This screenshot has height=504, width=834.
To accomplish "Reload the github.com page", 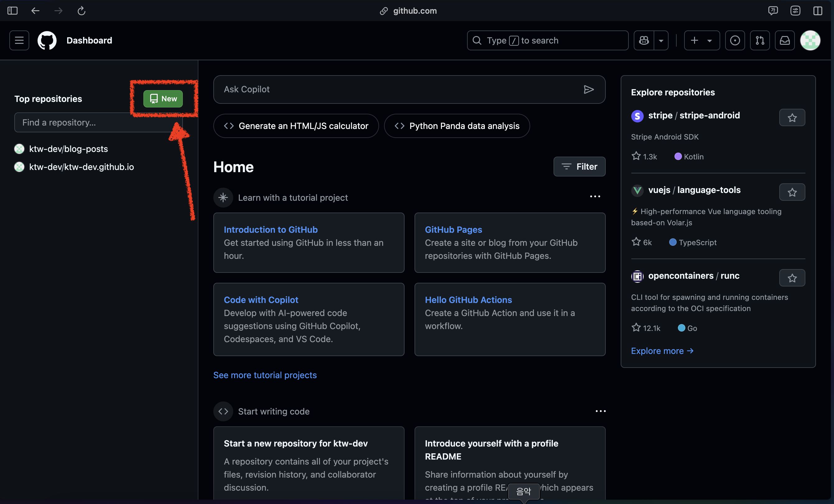I will 81,11.
